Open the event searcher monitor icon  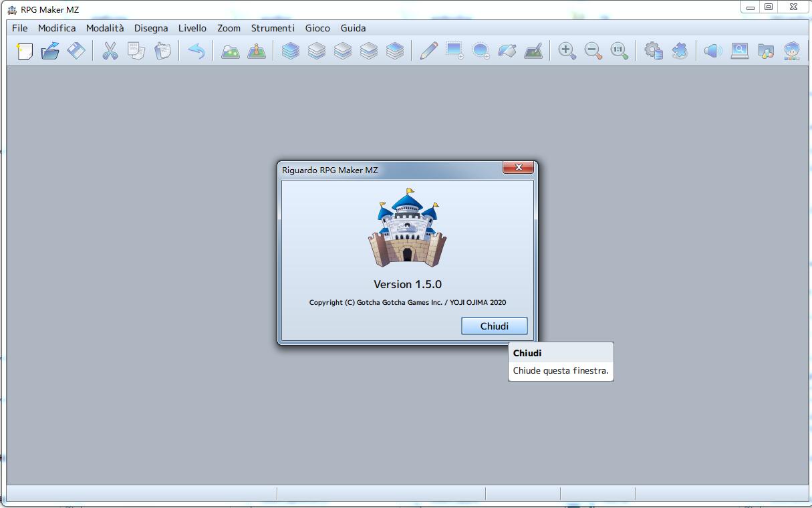740,51
